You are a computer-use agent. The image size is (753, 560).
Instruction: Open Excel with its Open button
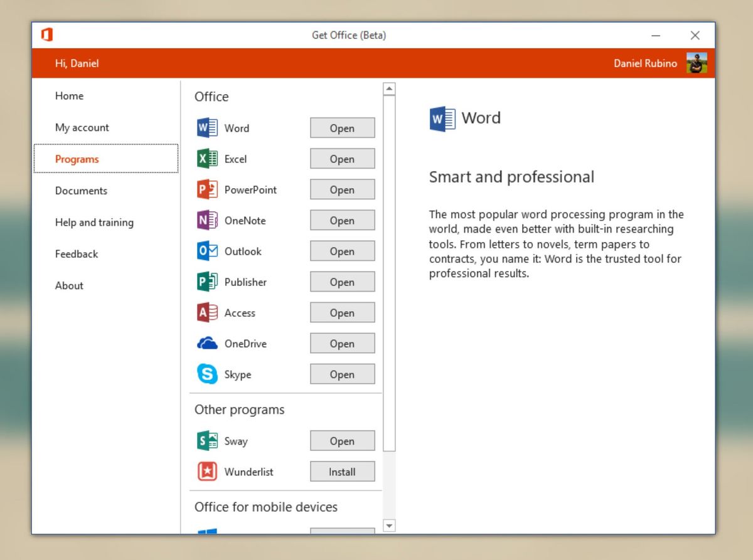pyautogui.click(x=342, y=159)
